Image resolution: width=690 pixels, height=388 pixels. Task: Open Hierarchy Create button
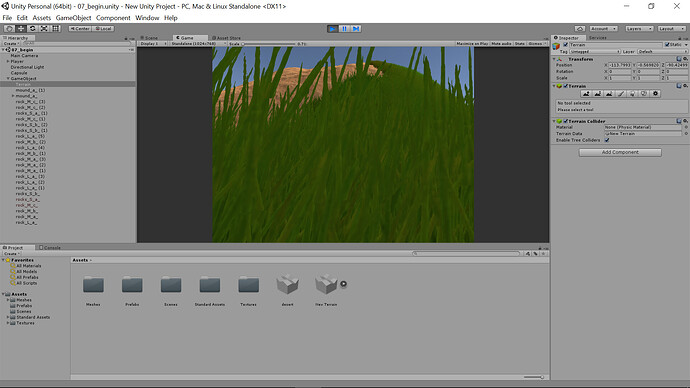point(11,44)
